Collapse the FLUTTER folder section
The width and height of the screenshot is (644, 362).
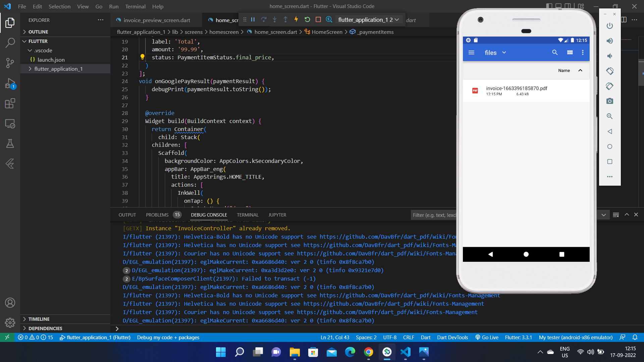65,41
